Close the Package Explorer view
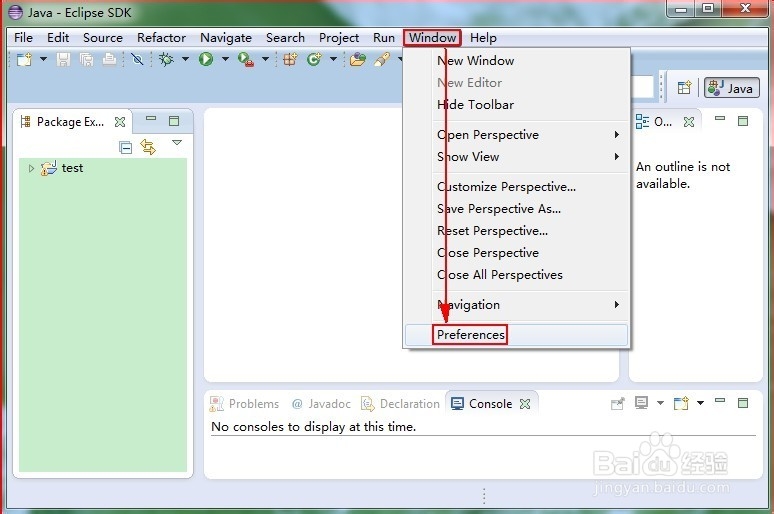The image size is (774, 514). pyautogui.click(x=120, y=122)
